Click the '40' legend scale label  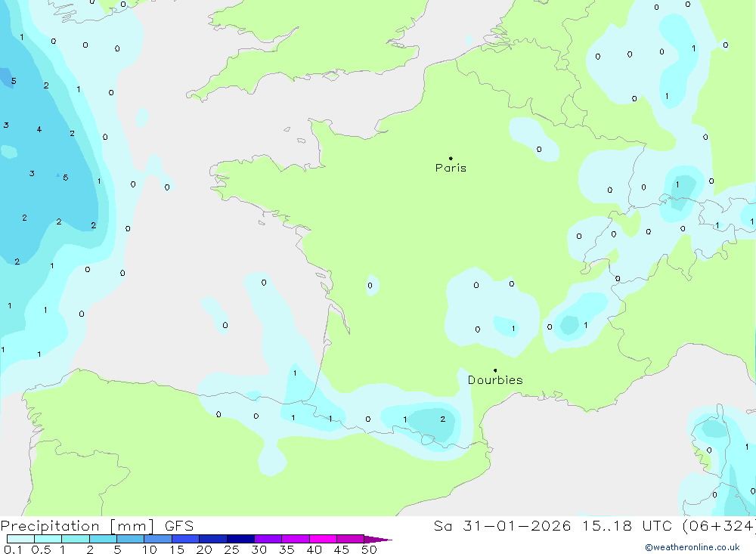click(314, 549)
